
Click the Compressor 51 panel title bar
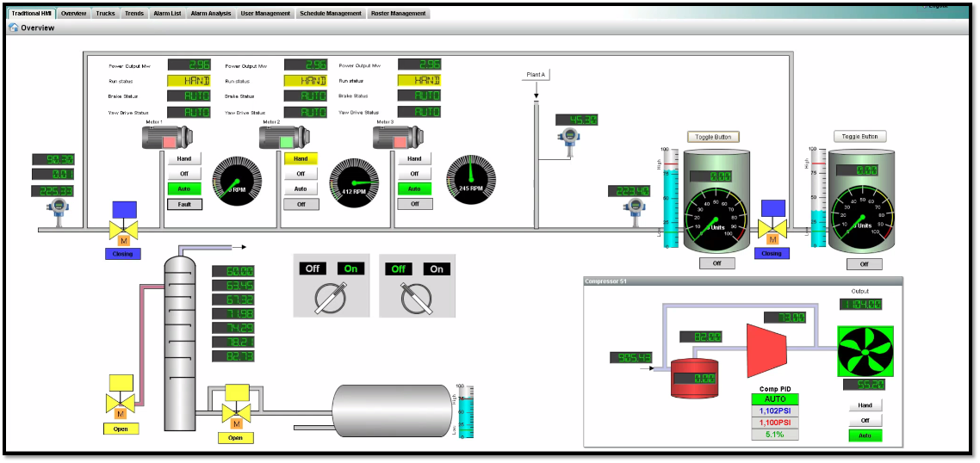tap(743, 281)
